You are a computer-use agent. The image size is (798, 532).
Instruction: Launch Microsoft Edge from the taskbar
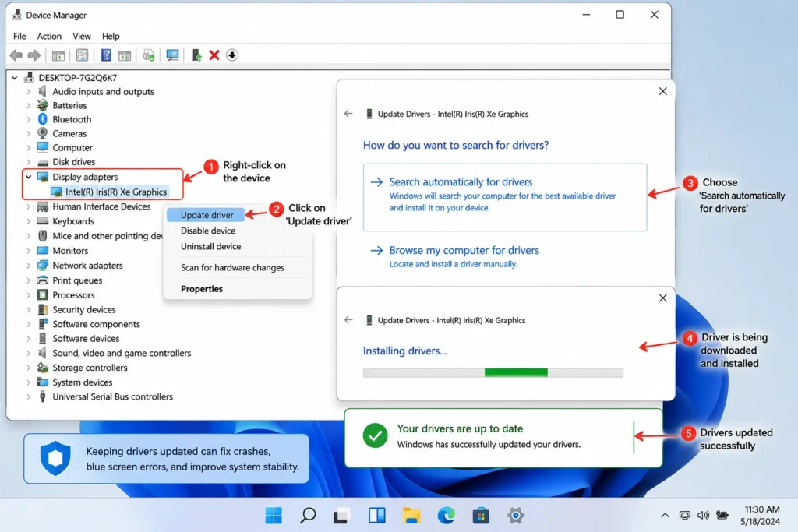447,515
